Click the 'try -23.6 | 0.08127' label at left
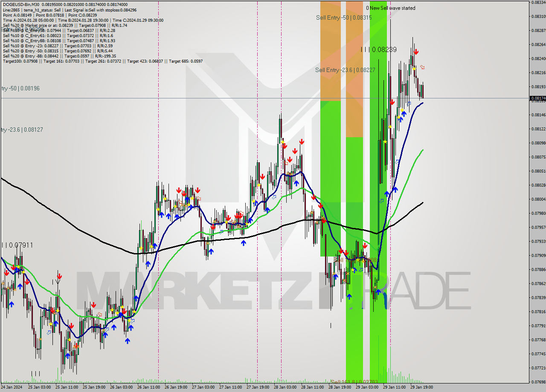The width and height of the screenshot is (546, 392). [21, 130]
